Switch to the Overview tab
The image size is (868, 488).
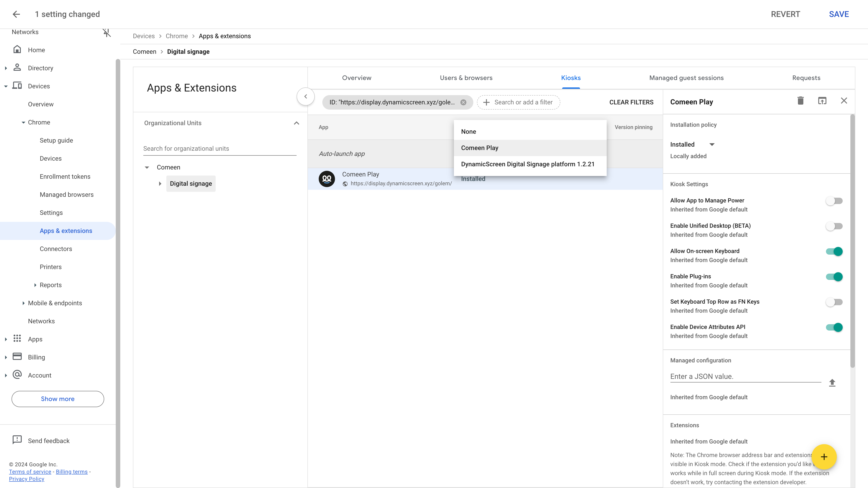(x=356, y=78)
